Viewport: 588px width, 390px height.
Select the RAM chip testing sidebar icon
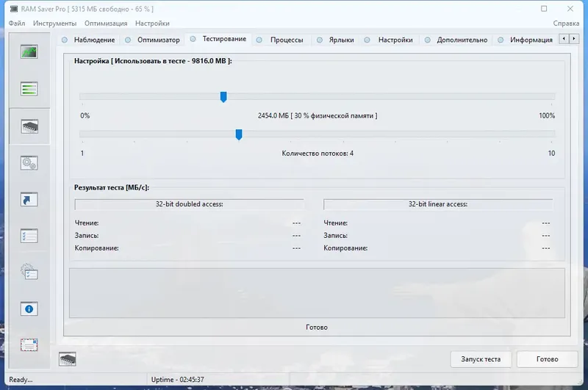coord(29,126)
